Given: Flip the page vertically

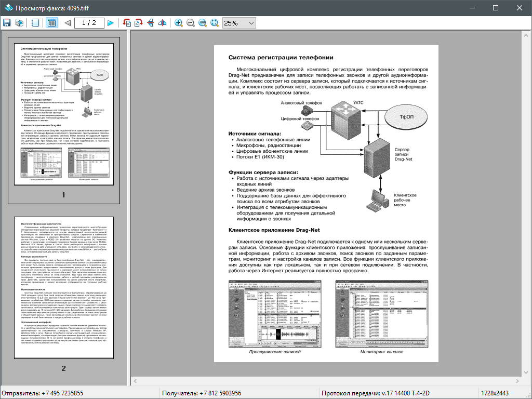Looking at the screenshot, I should pyautogui.click(x=150, y=23).
